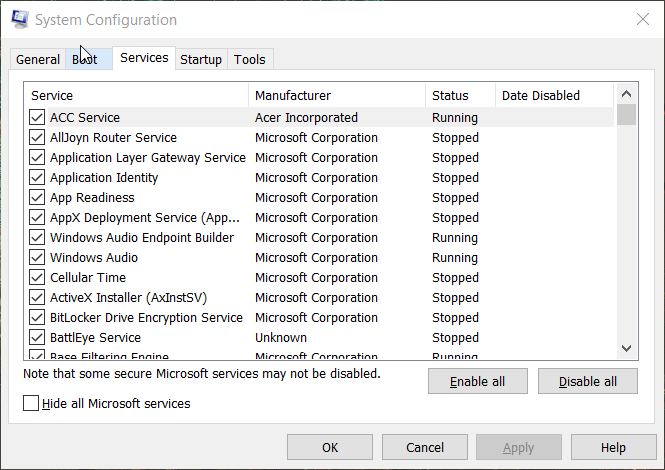Click the Acer Incorporated manufacturer cell

coord(306,118)
